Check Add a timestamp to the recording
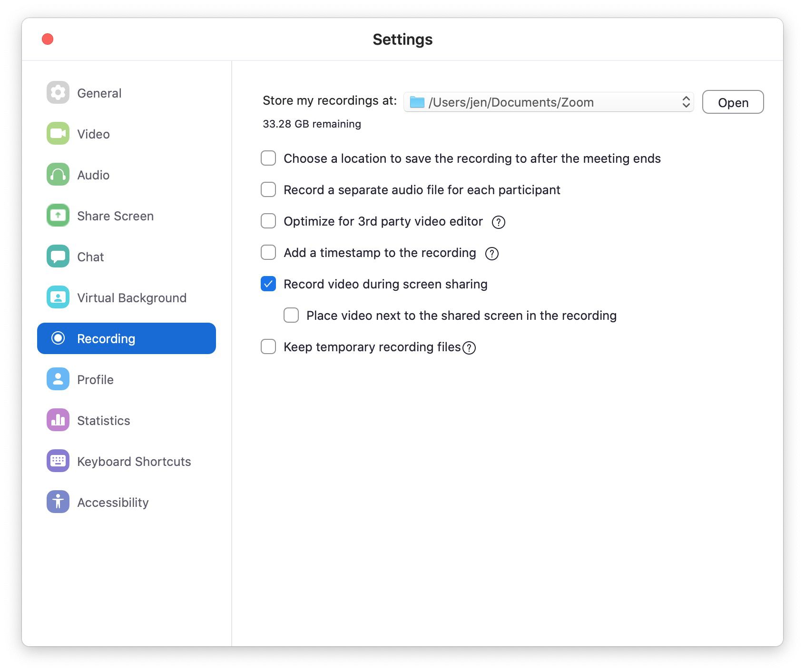Viewport: 805px width, 672px height. click(268, 252)
